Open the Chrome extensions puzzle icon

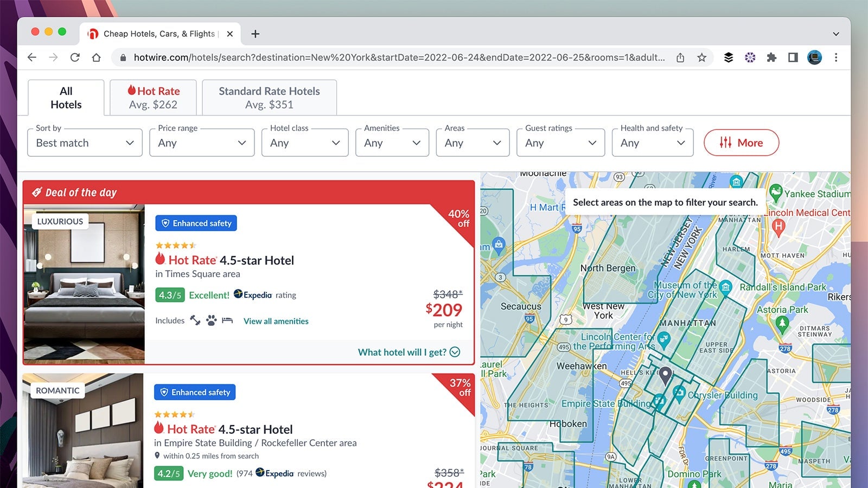(771, 57)
